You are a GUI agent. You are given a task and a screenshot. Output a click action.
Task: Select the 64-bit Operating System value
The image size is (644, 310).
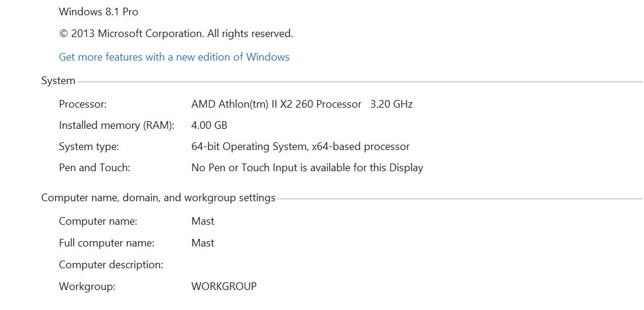point(300,146)
